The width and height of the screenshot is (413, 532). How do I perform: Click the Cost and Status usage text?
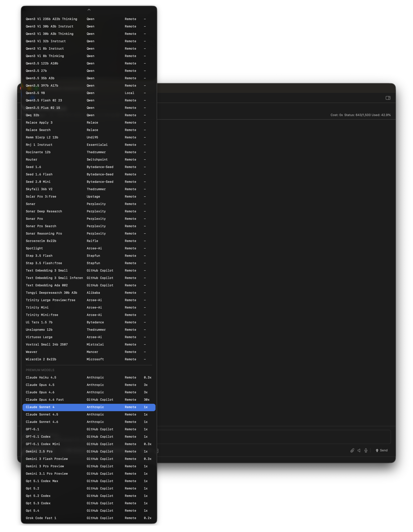click(x=360, y=115)
